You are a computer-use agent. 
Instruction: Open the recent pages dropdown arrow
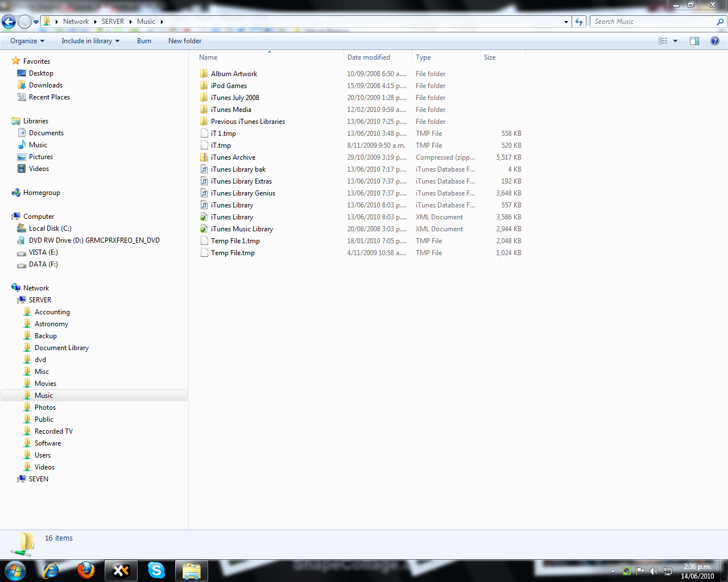point(36,22)
